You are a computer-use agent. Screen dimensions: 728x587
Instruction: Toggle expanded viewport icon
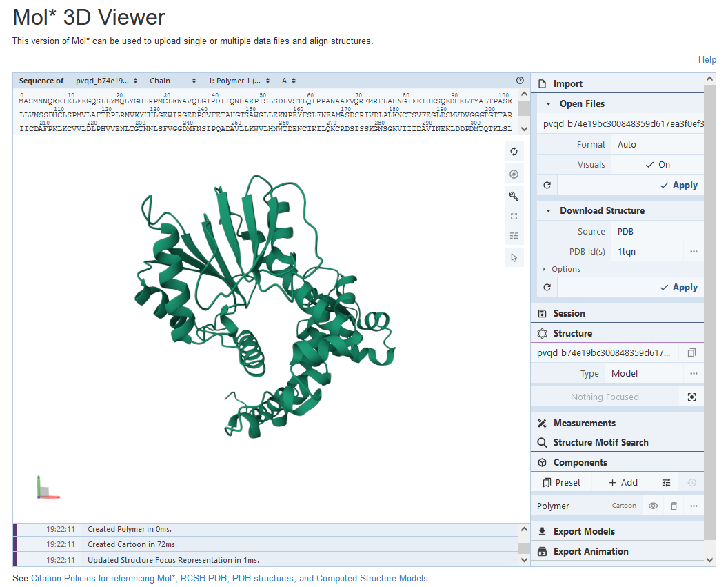(x=514, y=216)
